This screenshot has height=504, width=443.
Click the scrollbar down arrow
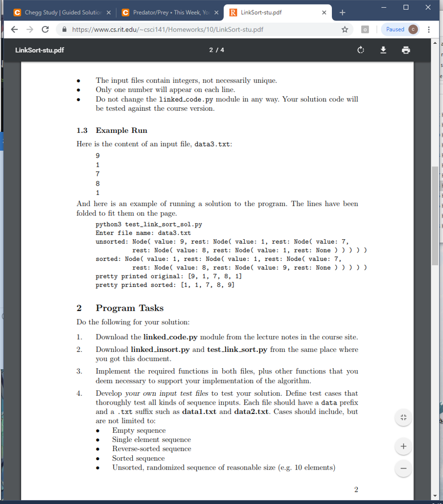point(435,496)
